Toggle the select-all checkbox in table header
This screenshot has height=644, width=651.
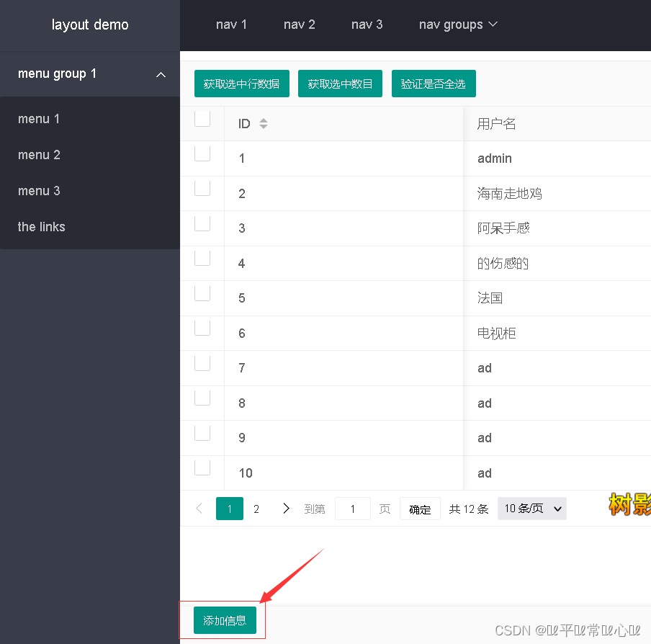point(202,118)
